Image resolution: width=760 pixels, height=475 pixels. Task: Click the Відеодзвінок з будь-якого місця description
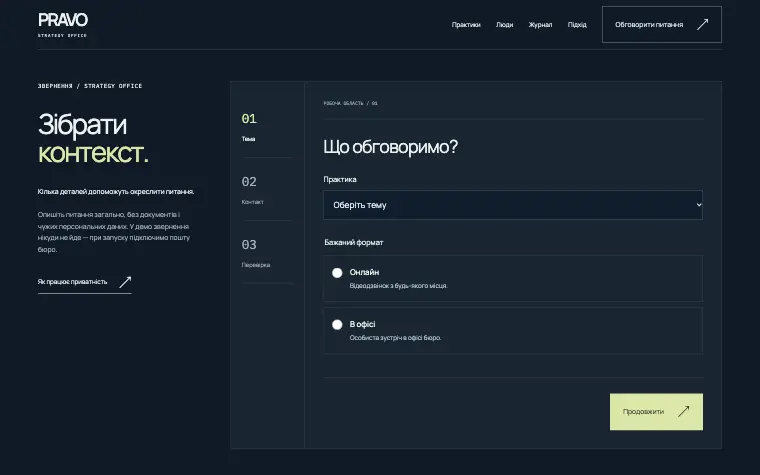coord(398,286)
